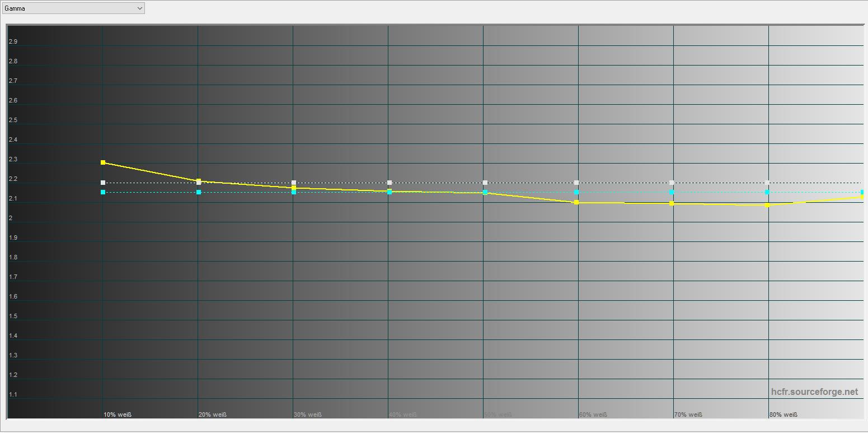Select the yellow measured point at 10% weiß
This screenshot has height=433, width=868.
point(103,162)
